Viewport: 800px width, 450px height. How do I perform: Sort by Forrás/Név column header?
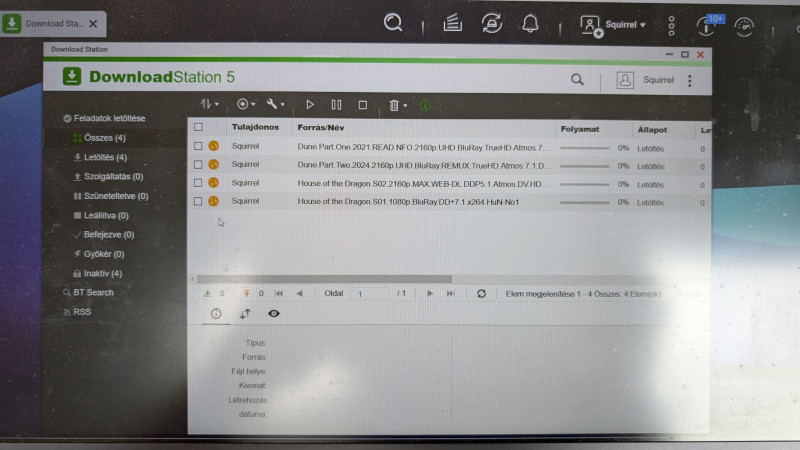point(321,128)
